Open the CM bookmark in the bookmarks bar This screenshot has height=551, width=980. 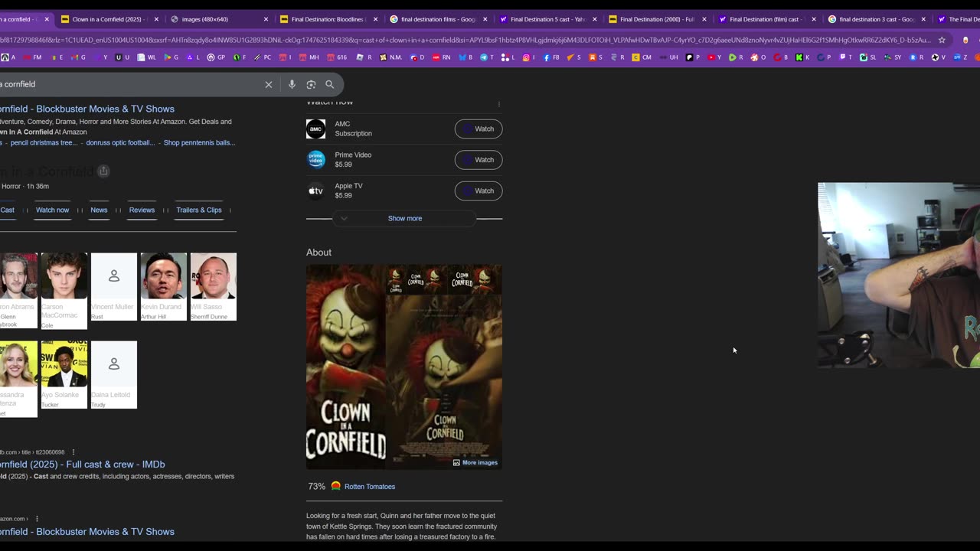click(642, 57)
